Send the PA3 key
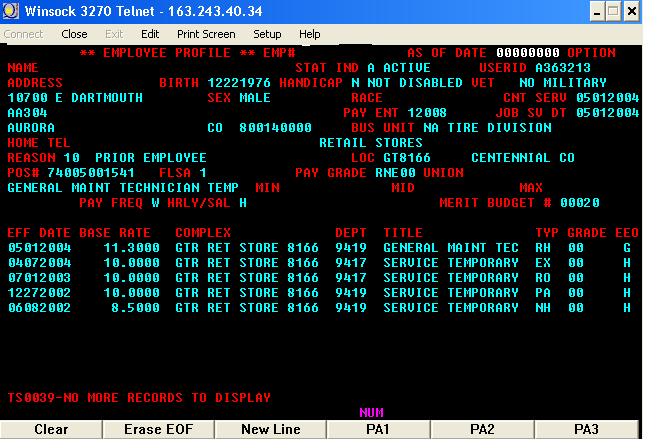The width and height of the screenshot is (645, 441). pos(587,429)
